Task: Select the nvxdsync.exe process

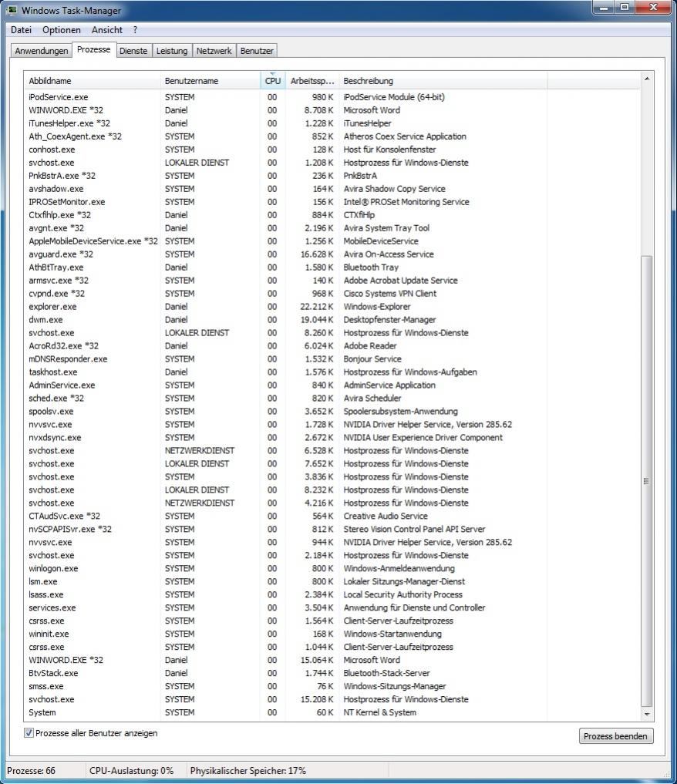Action: pyautogui.click(x=332, y=438)
